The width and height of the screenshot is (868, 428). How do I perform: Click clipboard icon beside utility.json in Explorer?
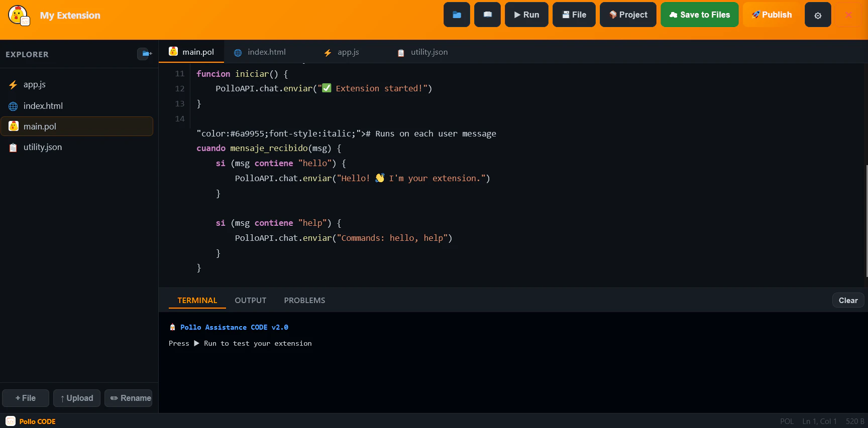(x=13, y=148)
